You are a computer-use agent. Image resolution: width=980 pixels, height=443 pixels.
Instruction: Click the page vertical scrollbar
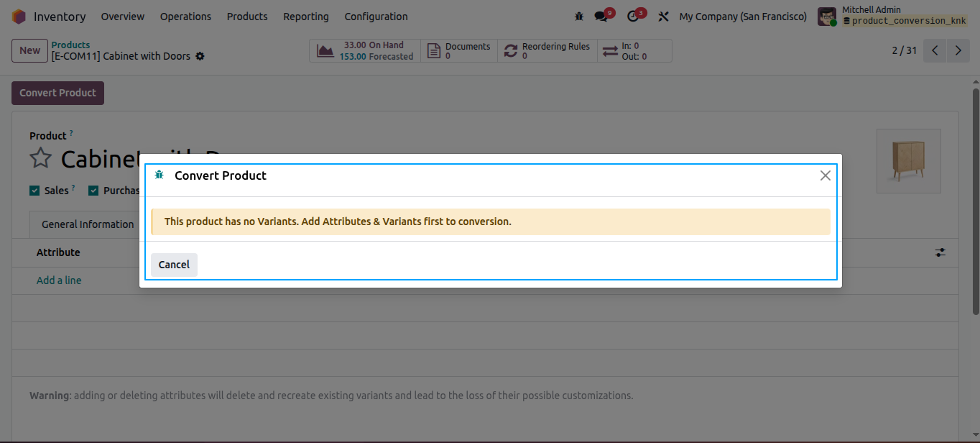pyautogui.click(x=976, y=201)
